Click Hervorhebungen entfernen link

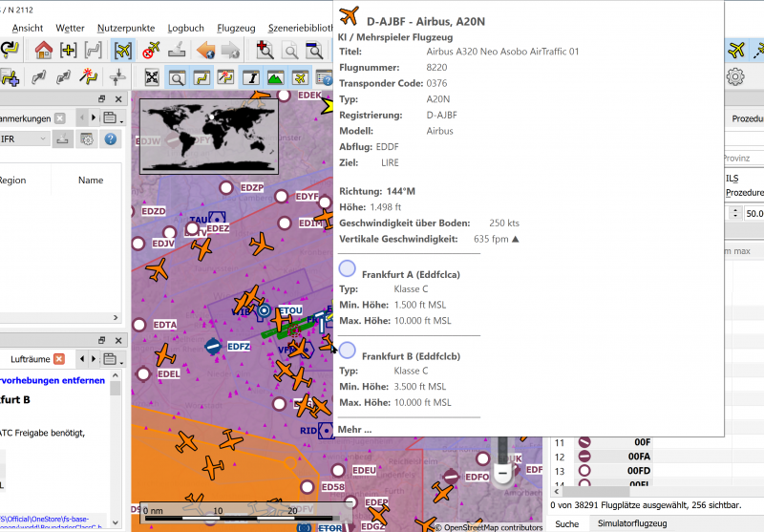(x=53, y=380)
